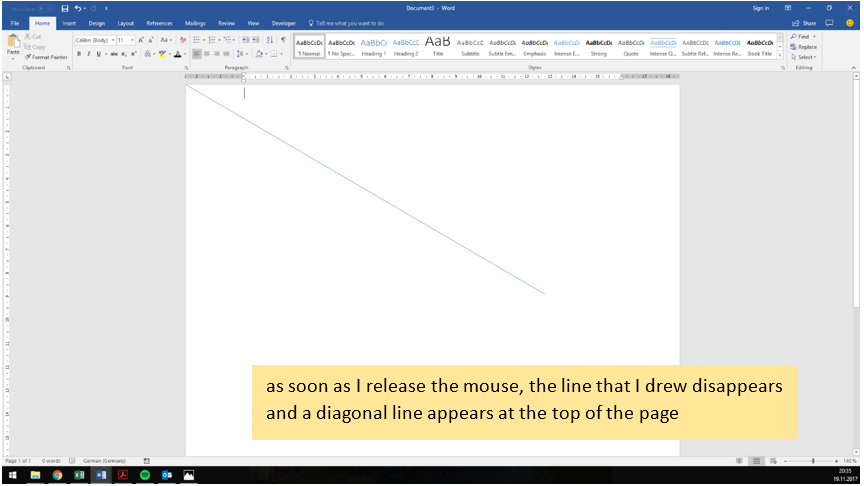Open the File tab

click(15, 23)
